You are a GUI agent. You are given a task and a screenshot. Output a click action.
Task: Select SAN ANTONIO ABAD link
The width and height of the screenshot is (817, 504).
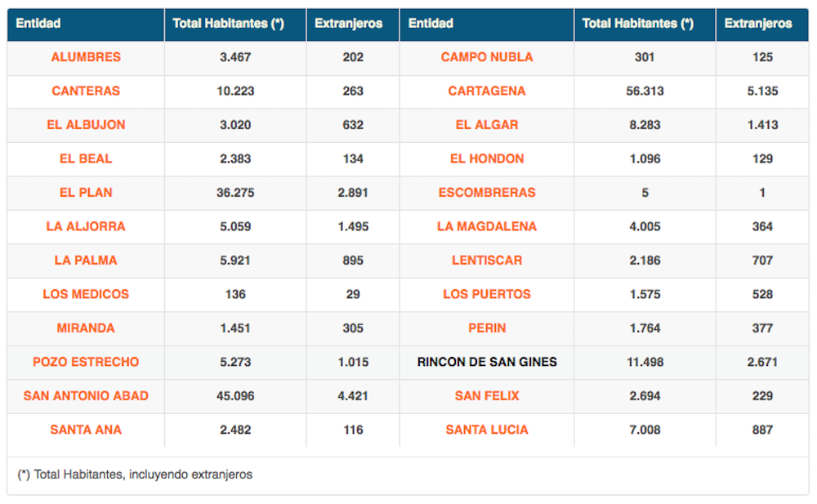pyautogui.click(x=86, y=395)
